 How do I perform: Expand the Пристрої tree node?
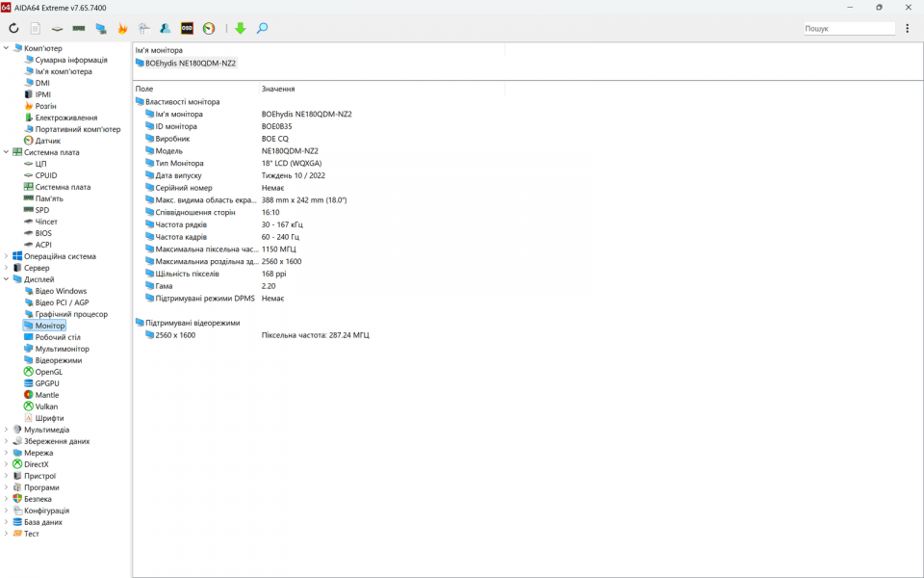[x=7, y=475]
